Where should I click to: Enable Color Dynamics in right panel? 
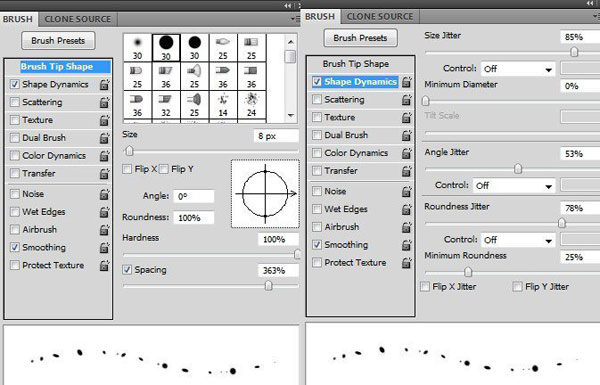(x=317, y=153)
